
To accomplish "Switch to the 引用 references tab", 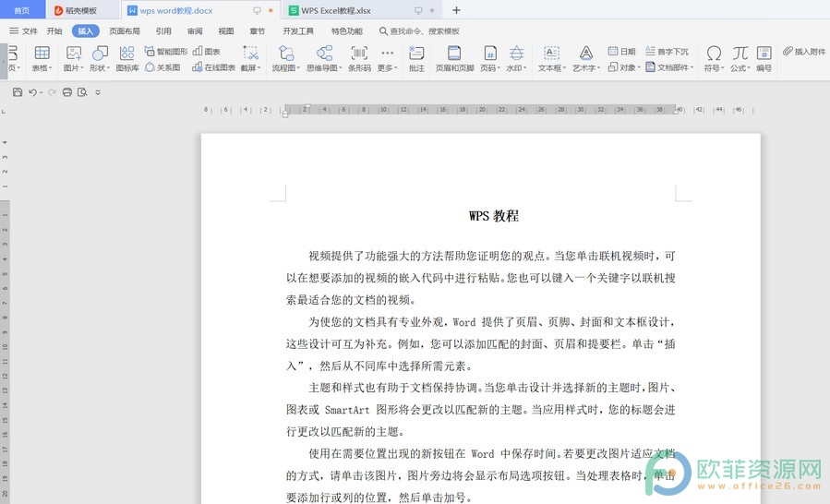I will 163,31.
